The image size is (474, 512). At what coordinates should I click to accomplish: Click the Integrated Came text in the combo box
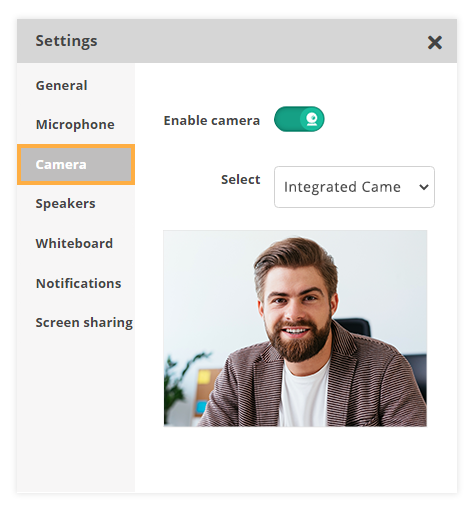(342, 187)
